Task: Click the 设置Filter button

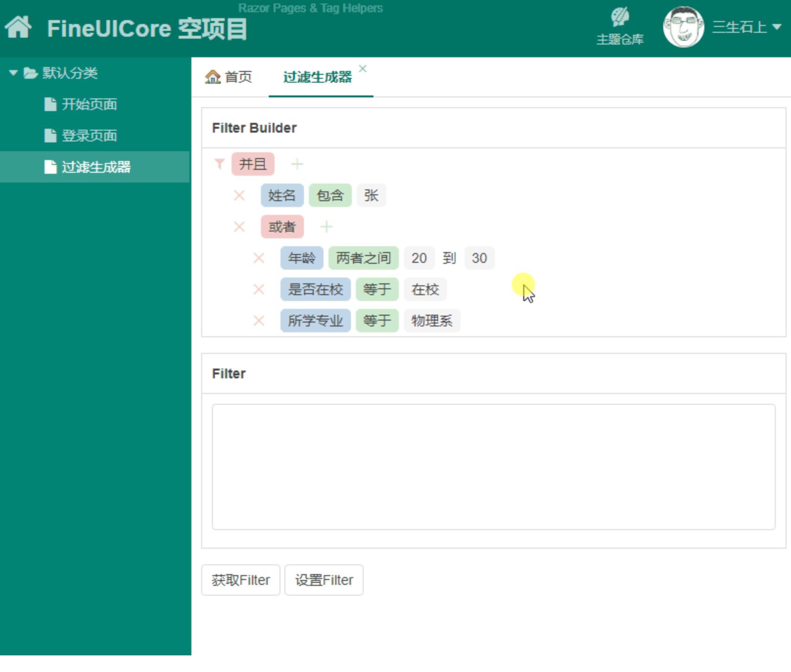Action: coord(324,580)
